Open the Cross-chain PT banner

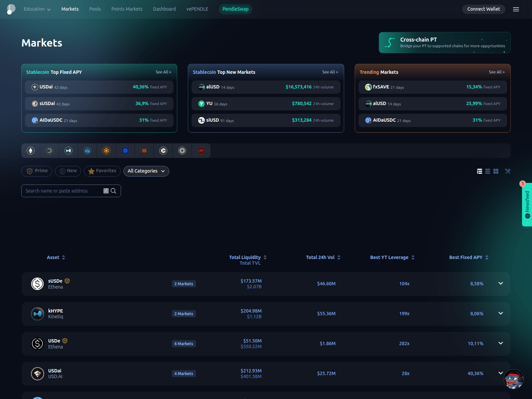445,43
